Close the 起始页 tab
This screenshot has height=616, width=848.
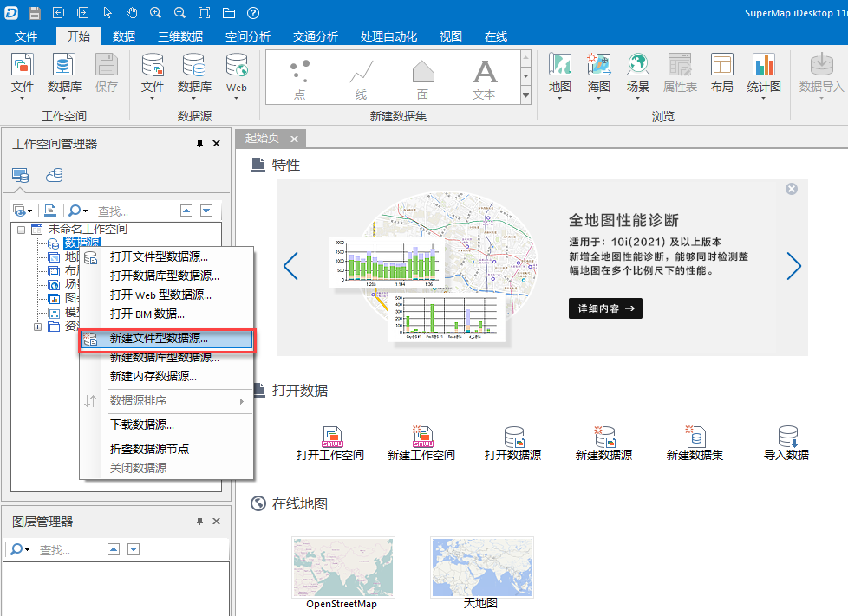coord(295,139)
